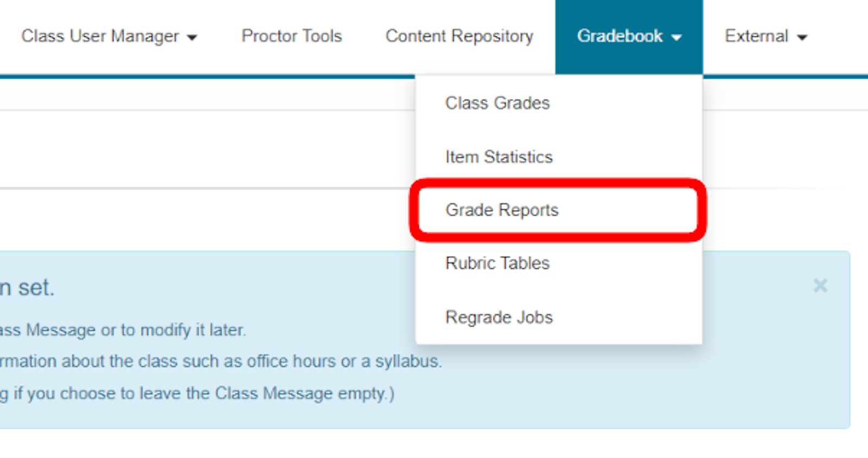Expand the Class User Manager menu
Screen dimensions: 868x458
click(108, 36)
